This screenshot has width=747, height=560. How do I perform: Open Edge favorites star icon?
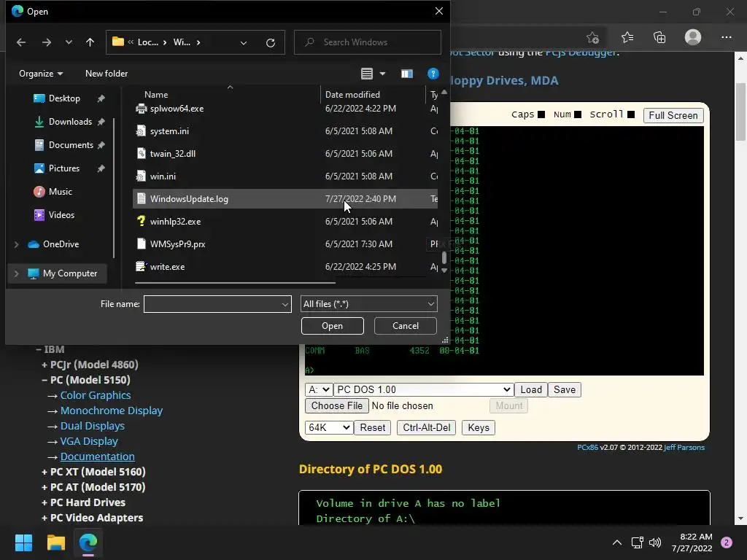click(627, 37)
